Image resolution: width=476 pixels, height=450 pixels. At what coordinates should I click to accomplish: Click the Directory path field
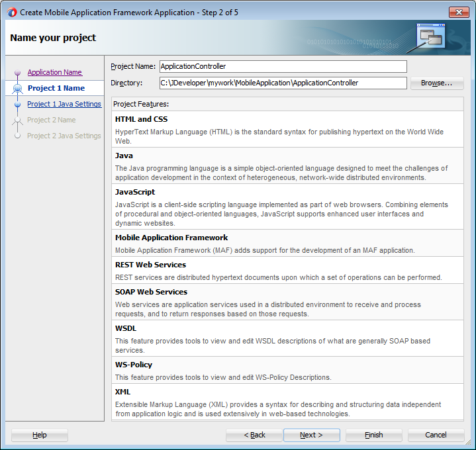(x=283, y=83)
